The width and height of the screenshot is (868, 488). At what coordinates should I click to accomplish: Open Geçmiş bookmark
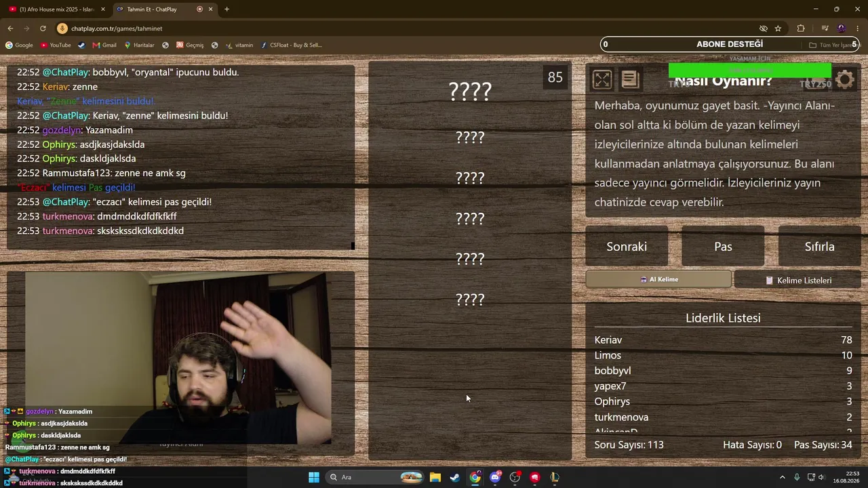(190, 45)
